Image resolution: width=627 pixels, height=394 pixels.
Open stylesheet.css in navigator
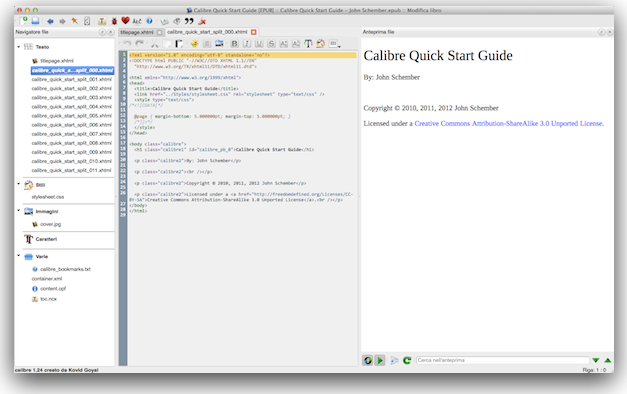(48, 197)
